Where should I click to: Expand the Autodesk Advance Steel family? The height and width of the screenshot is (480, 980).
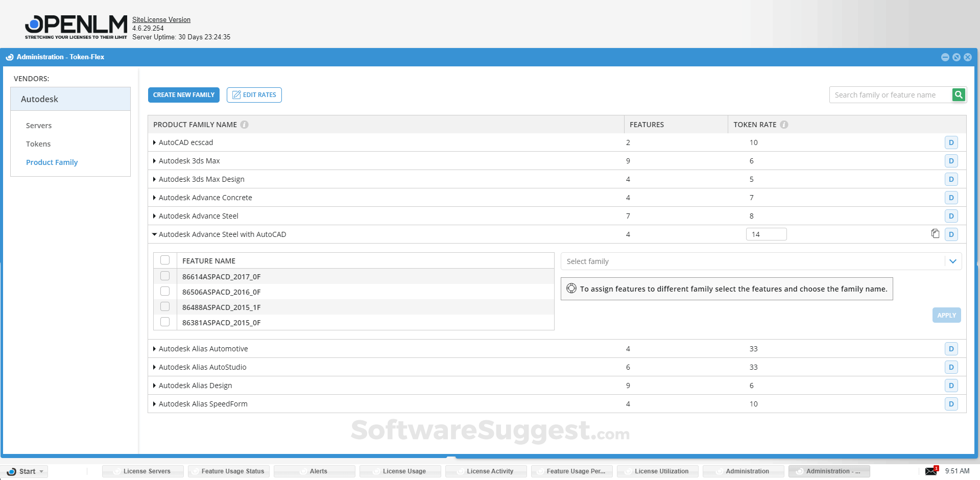click(154, 216)
